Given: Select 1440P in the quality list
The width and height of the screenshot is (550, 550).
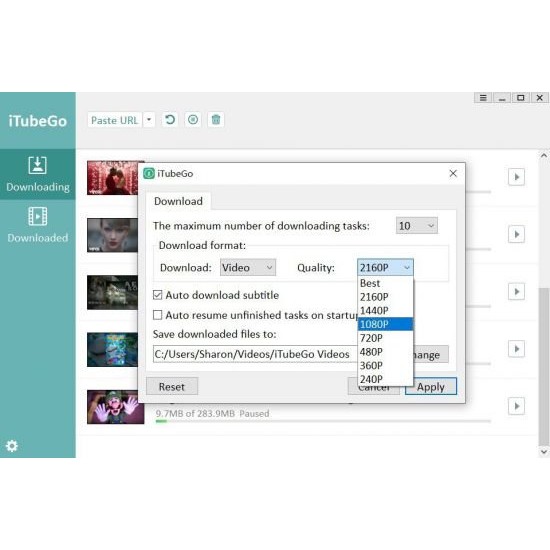Looking at the screenshot, I should (x=385, y=311).
